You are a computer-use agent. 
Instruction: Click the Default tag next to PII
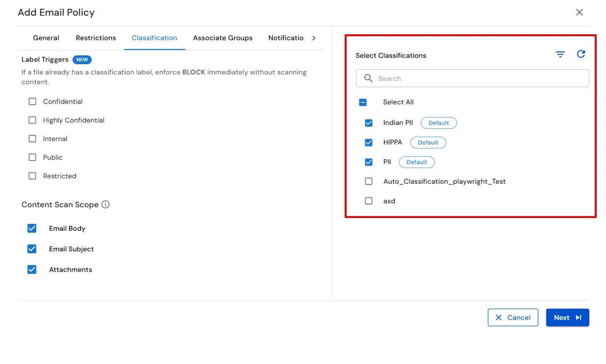(x=417, y=162)
